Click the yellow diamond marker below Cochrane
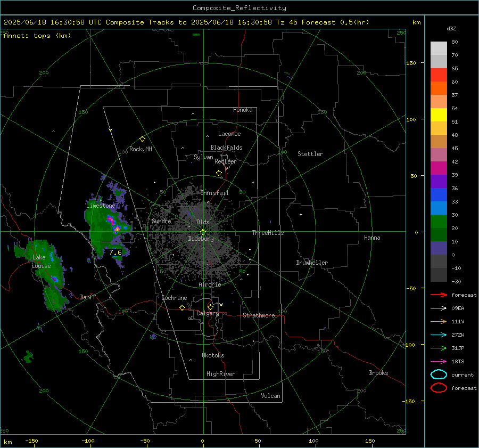 (183, 307)
